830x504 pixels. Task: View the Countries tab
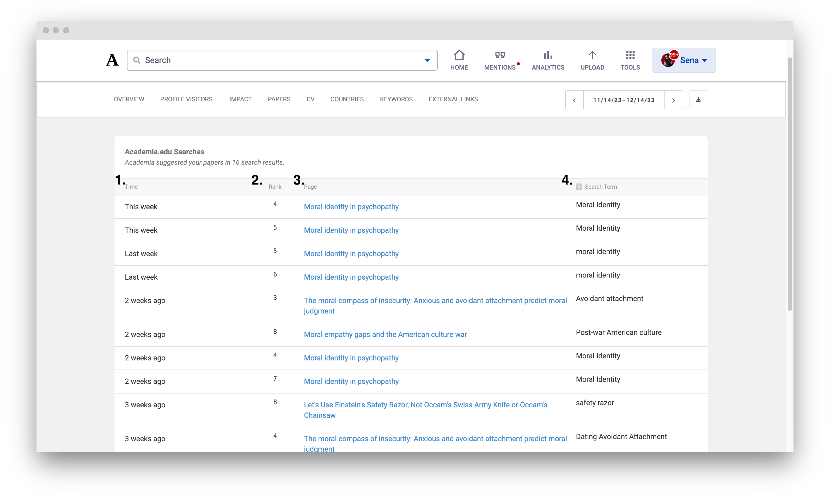tap(347, 99)
